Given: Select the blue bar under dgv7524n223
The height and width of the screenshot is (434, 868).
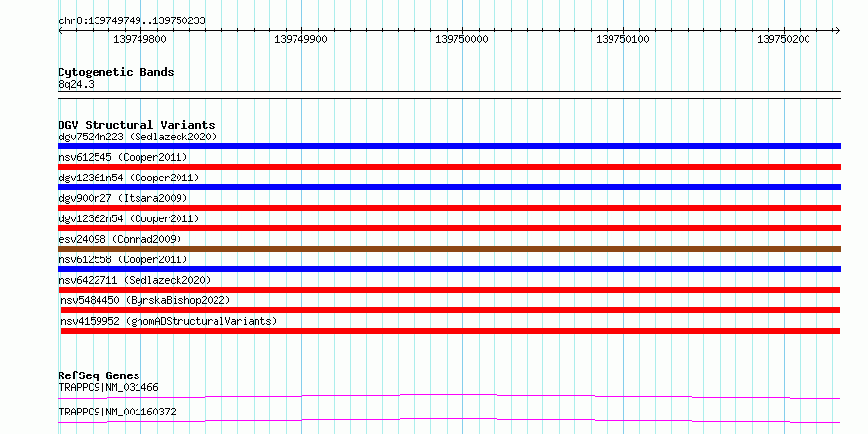Looking at the screenshot, I should (x=449, y=146).
